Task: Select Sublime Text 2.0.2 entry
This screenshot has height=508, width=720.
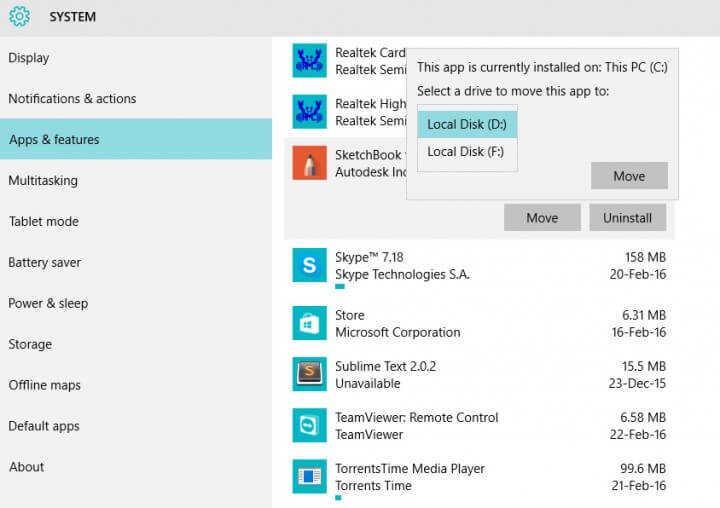Action: point(479,374)
